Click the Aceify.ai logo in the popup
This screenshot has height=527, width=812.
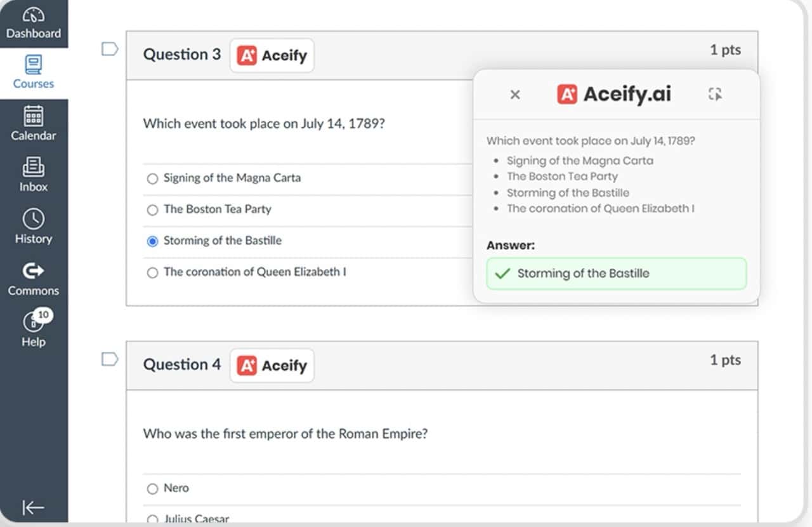click(x=613, y=94)
